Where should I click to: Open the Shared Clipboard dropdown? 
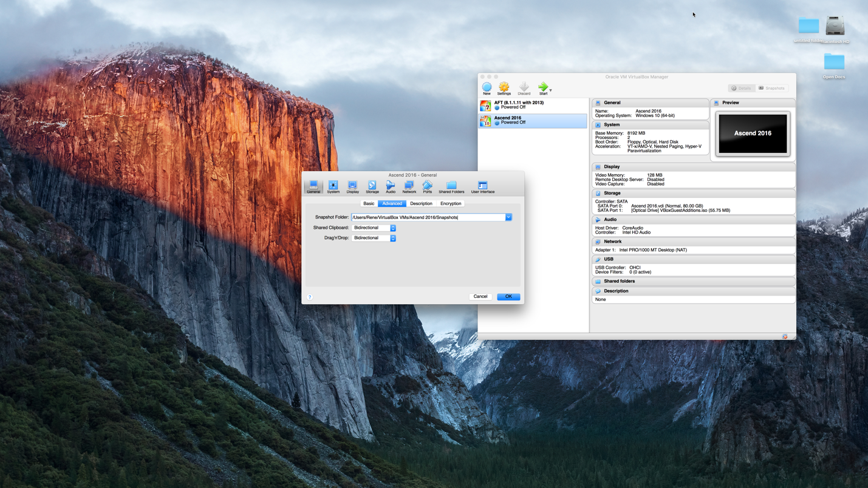[374, 228]
